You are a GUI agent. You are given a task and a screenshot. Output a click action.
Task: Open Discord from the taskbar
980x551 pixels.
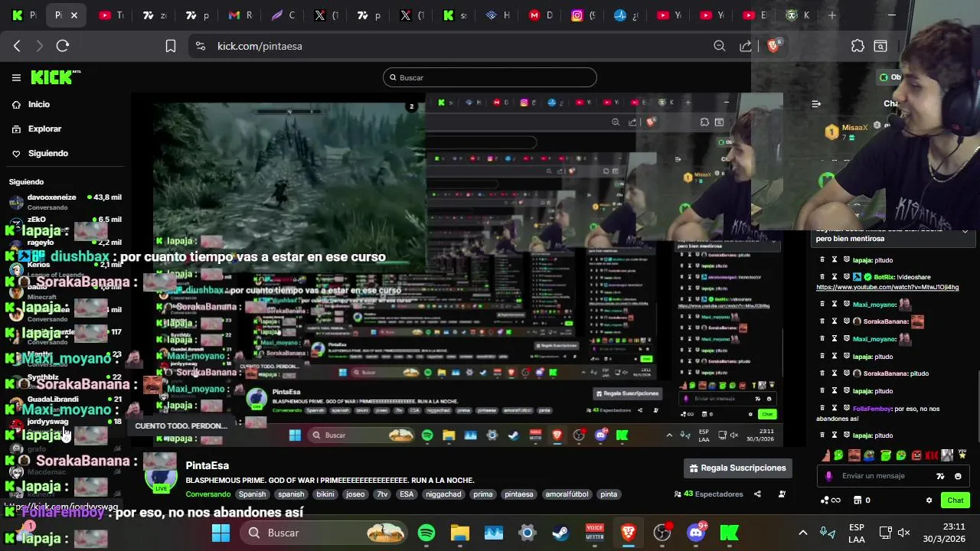point(696,533)
